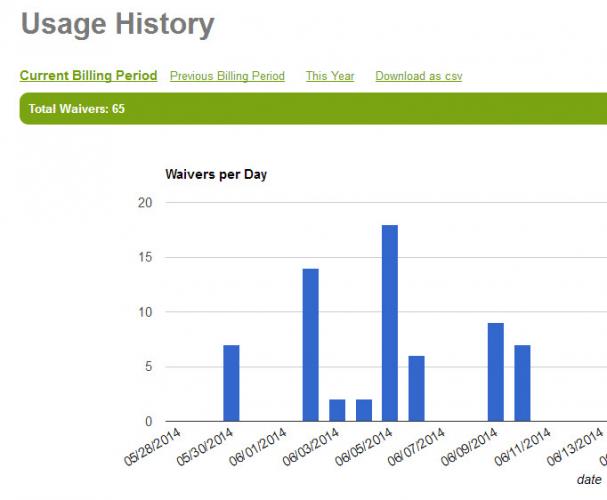Viewport: 607px width, 500px height.
Task: Select the tallest bar showing 18 waivers
Action: coord(390,323)
